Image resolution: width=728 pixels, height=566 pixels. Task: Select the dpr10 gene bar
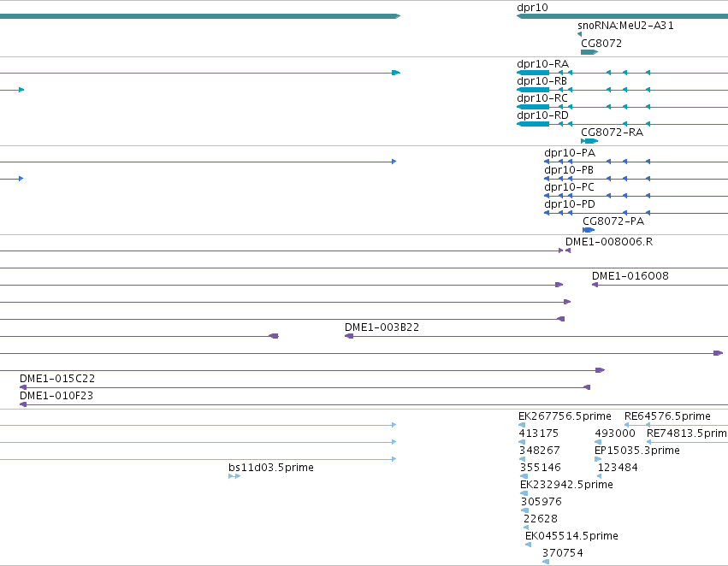(x=622, y=16)
